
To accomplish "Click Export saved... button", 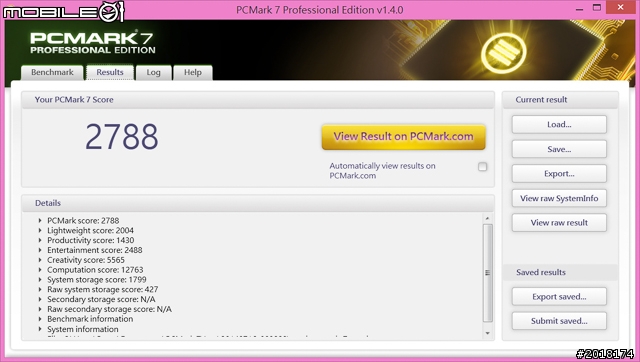I will [559, 297].
